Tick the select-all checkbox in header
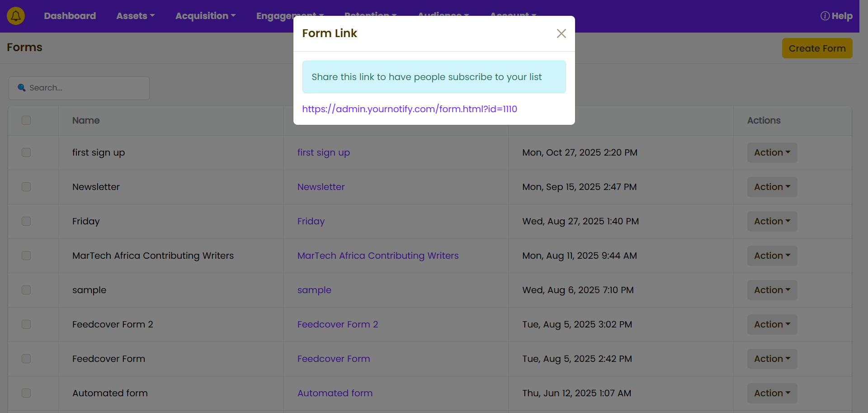 click(x=26, y=120)
